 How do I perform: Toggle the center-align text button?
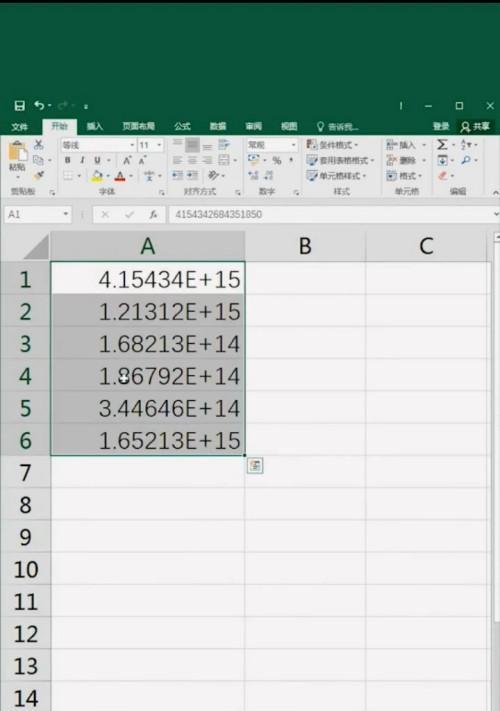192,160
